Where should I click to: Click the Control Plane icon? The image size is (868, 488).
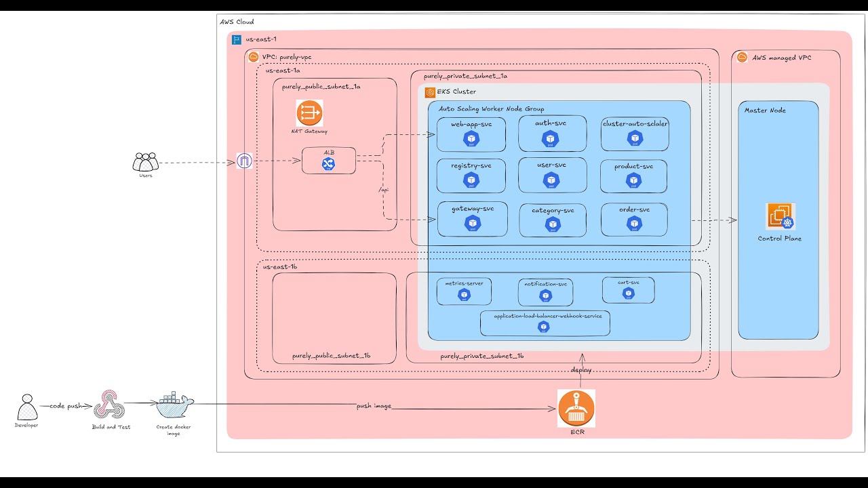[x=780, y=217]
